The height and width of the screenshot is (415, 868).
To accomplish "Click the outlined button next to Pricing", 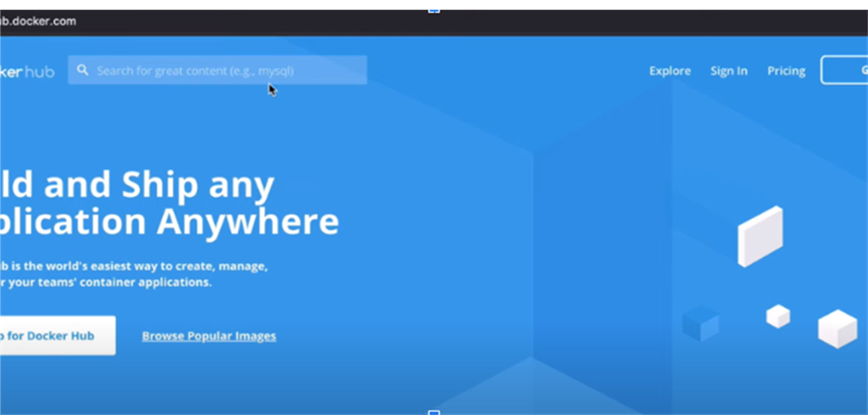I will click(844, 70).
